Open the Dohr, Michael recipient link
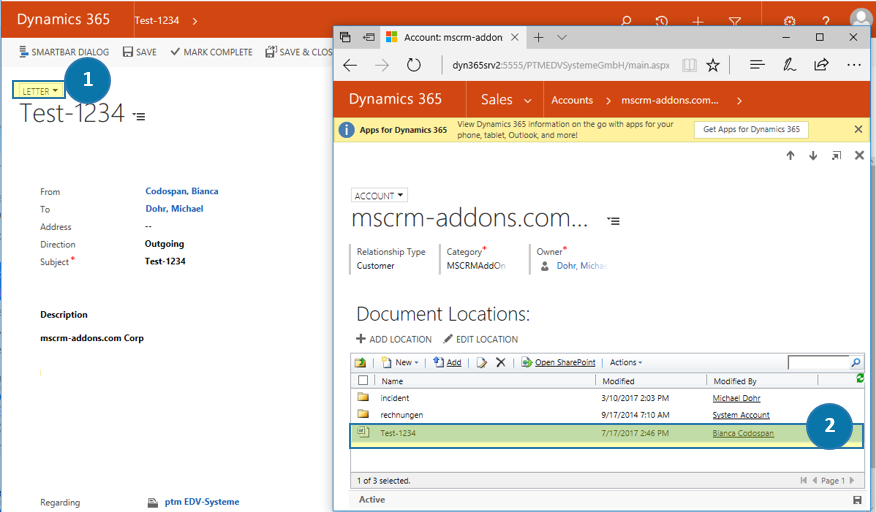The width and height of the screenshot is (876, 512). click(174, 208)
